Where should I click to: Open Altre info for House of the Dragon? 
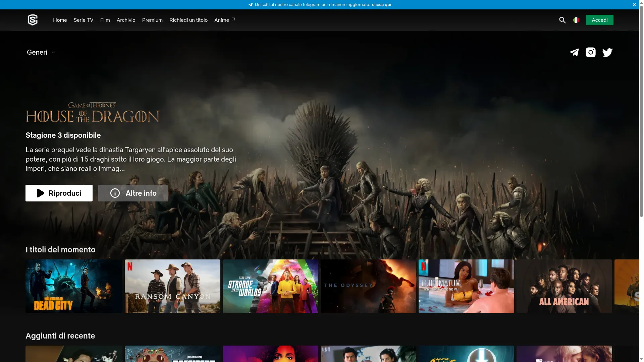click(x=133, y=193)
